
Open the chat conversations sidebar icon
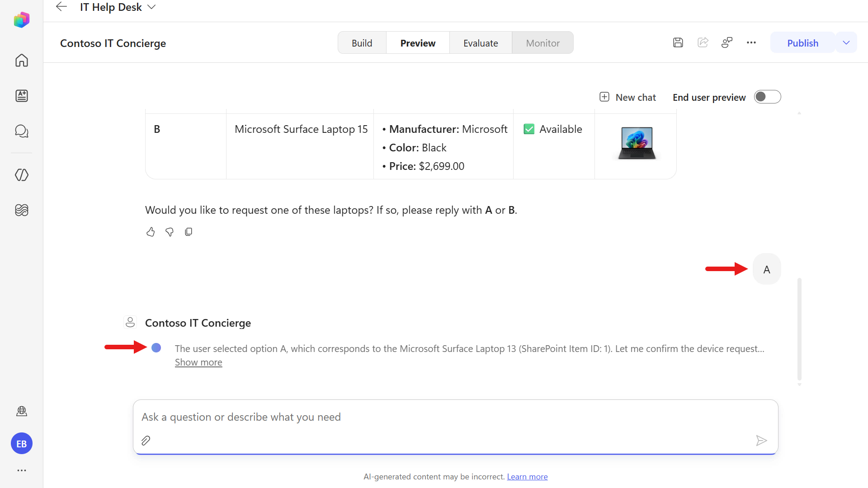tap(21, 131)
